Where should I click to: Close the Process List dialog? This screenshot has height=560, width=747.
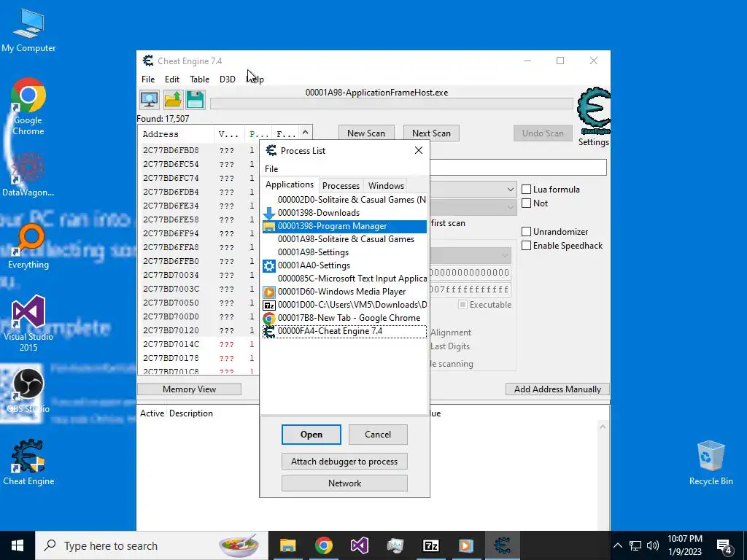(x=419, y=150)
